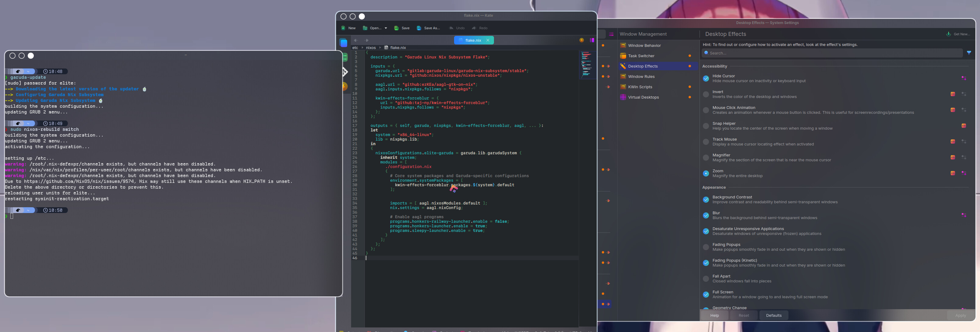Expand the Open dropdown arrow in Kate

[386, 28]
